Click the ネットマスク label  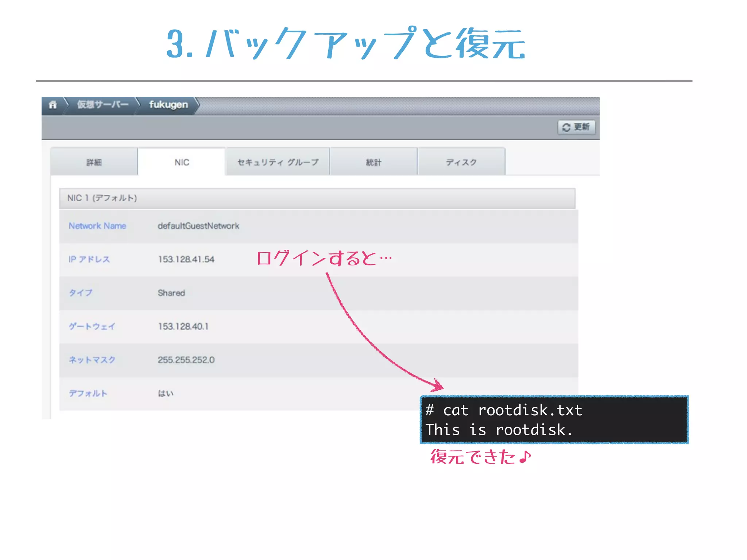coord(92,360)
